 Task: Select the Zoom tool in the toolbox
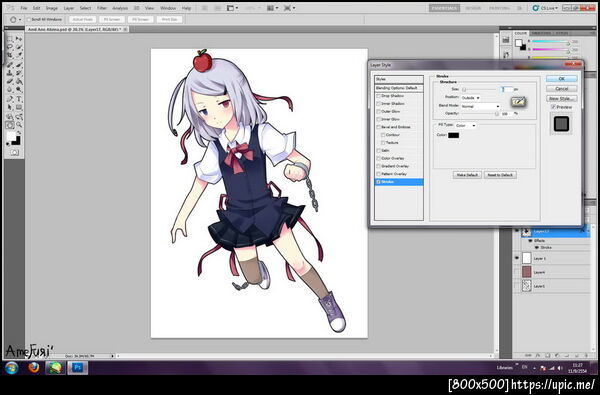[x=19, y=125]
